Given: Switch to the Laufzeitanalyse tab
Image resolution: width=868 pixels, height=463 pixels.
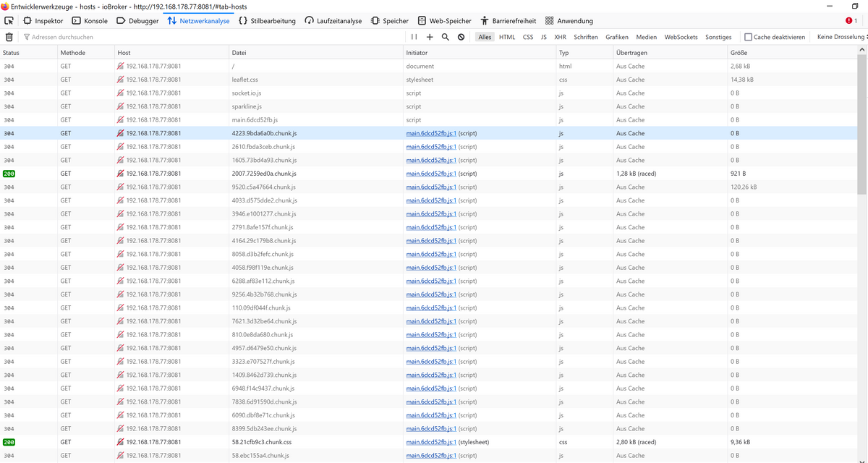Looking at the screenshot, I should pos(333,21).
